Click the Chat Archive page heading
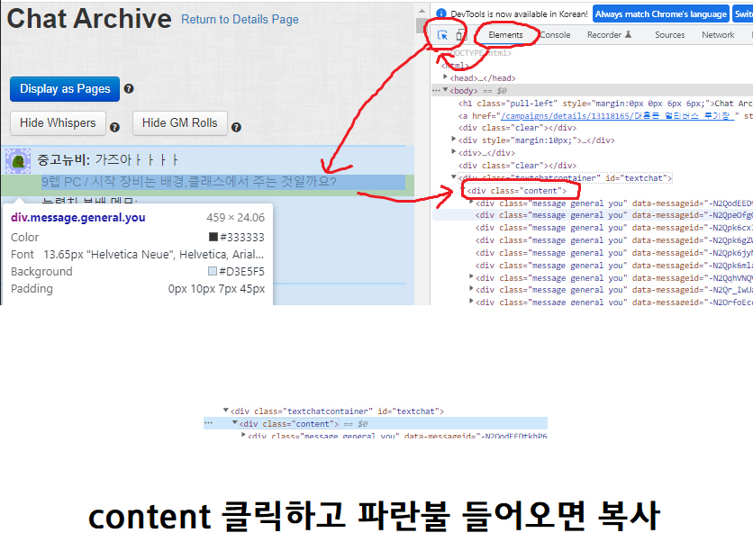The height and width of the screenshot is (560, 753). pyautogui.click(x=89, y=19)
